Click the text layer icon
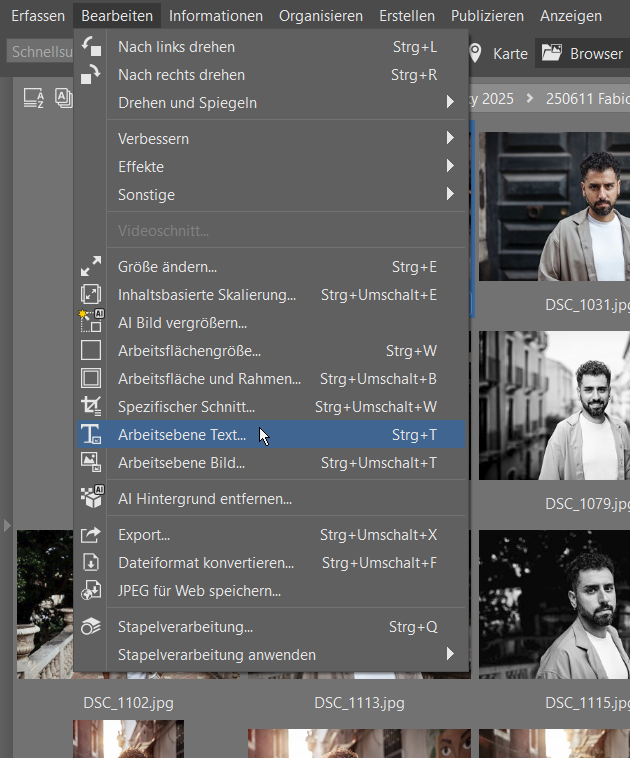The height and width of the screenshot is (758, 630). (91, 435)
